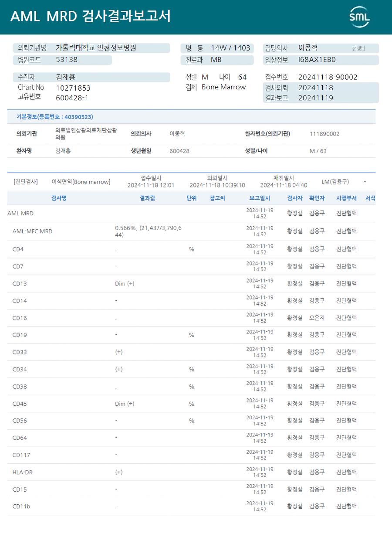Click the CD56 test name

click(x=20, y=421)
